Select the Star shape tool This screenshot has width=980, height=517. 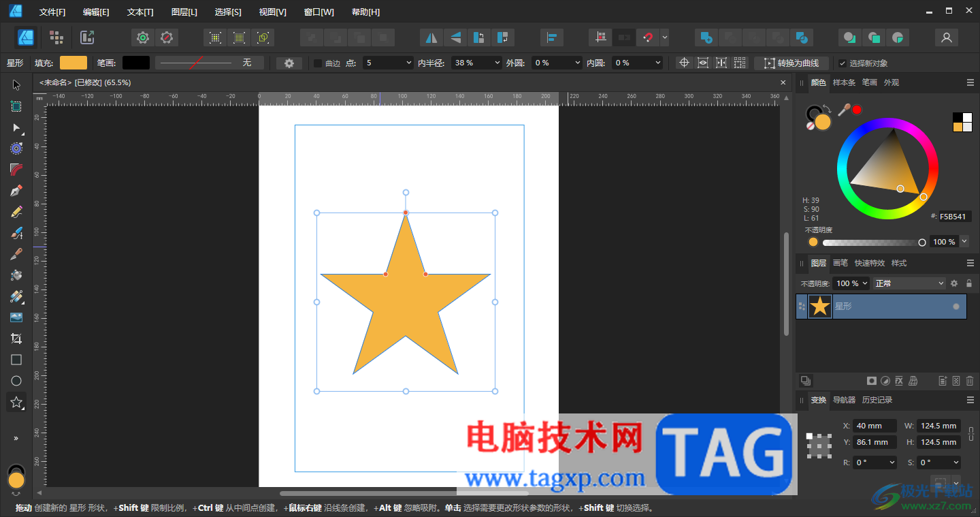pos(16,402)
